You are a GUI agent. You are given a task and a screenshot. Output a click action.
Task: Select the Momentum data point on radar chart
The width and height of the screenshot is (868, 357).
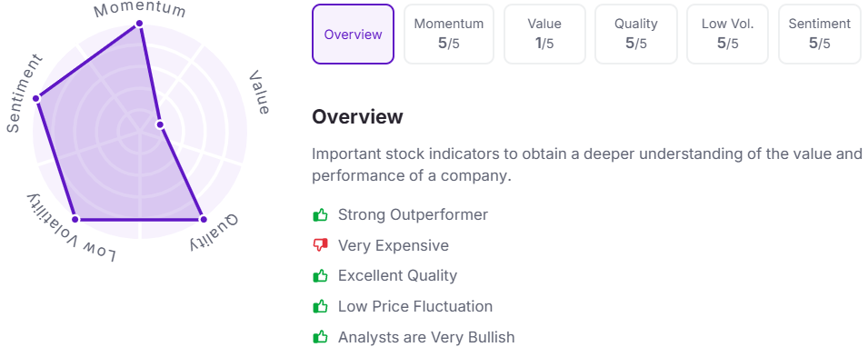click(139, 24)
